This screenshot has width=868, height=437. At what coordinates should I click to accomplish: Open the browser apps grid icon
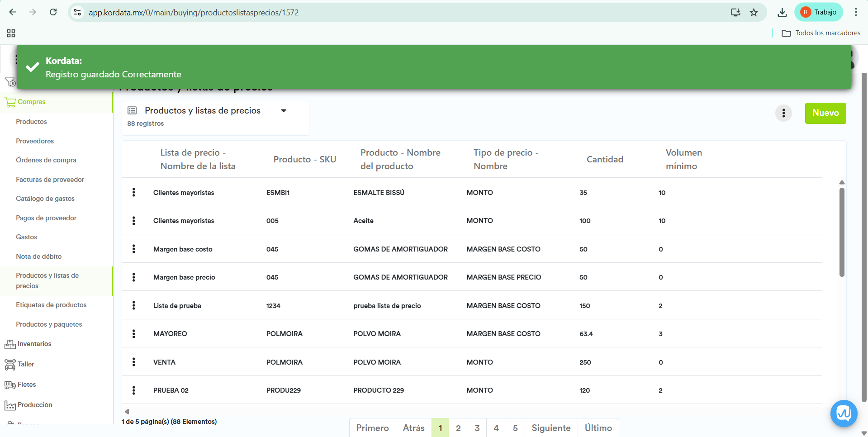(x=11, y=33)
